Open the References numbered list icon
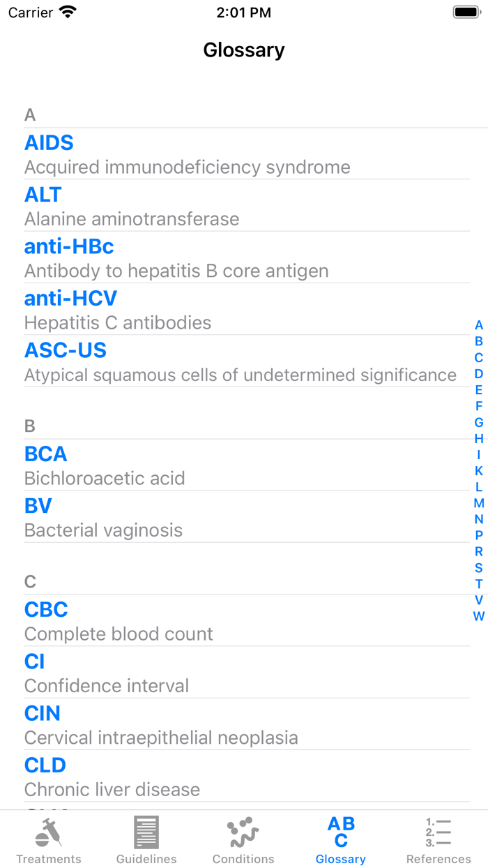 tap(438, 835)
